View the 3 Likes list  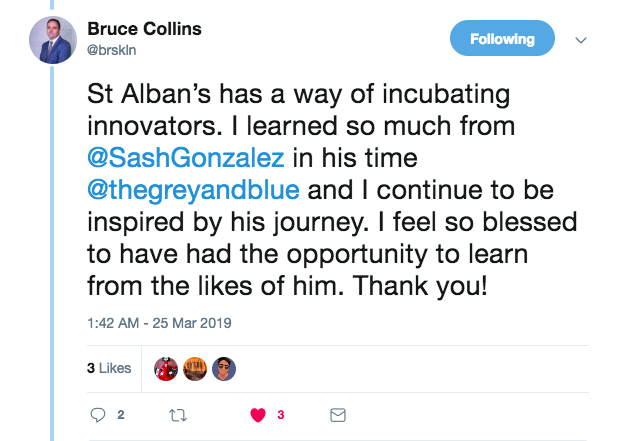click(109, 368)
